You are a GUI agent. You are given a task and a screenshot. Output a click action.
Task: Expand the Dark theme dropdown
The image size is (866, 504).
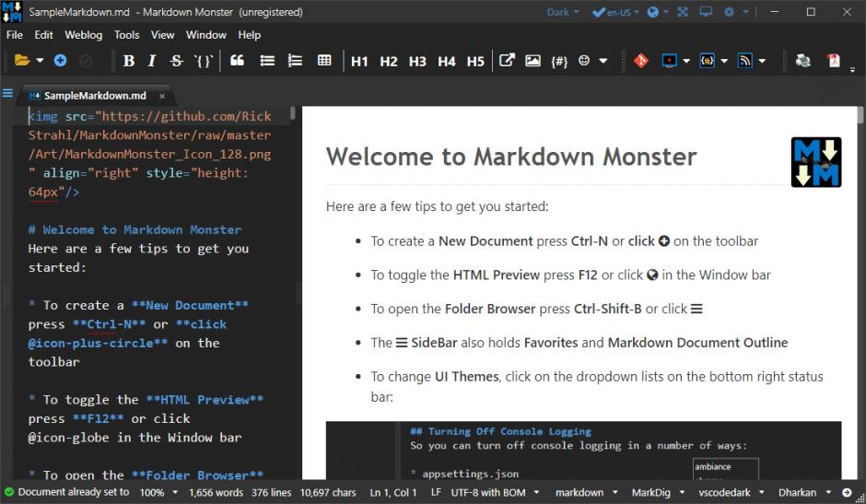click(x=563, y=12)
